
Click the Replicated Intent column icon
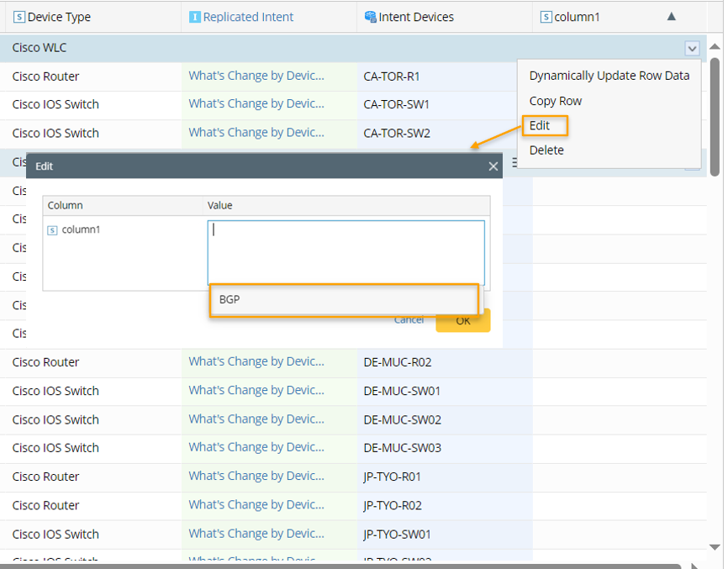(194, 17)
